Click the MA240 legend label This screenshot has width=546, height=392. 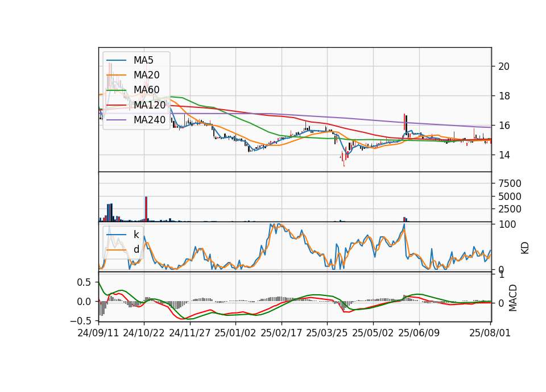(150, 120)
